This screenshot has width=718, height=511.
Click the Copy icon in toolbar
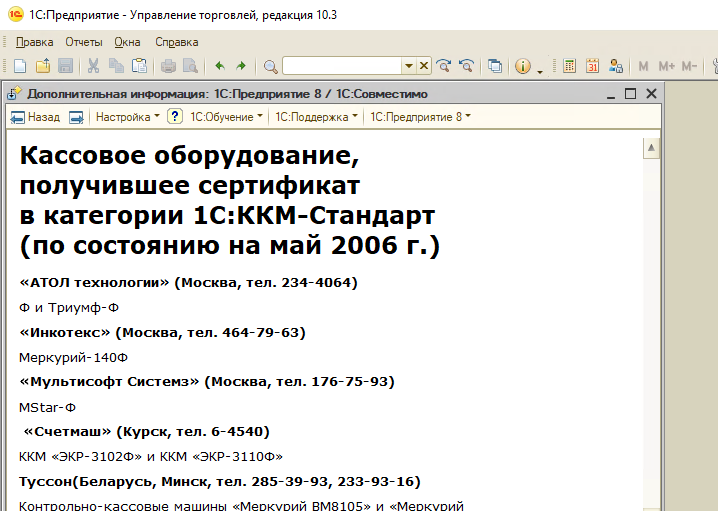116,66
